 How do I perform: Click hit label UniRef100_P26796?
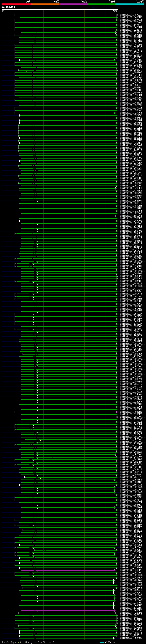pos(131,613)
